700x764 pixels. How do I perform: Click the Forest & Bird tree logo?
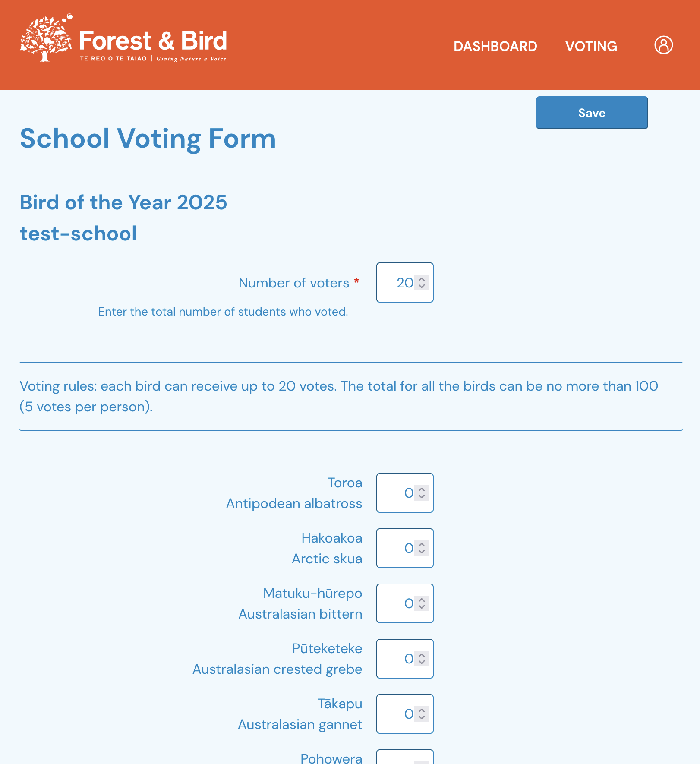[x=46, y=39]
